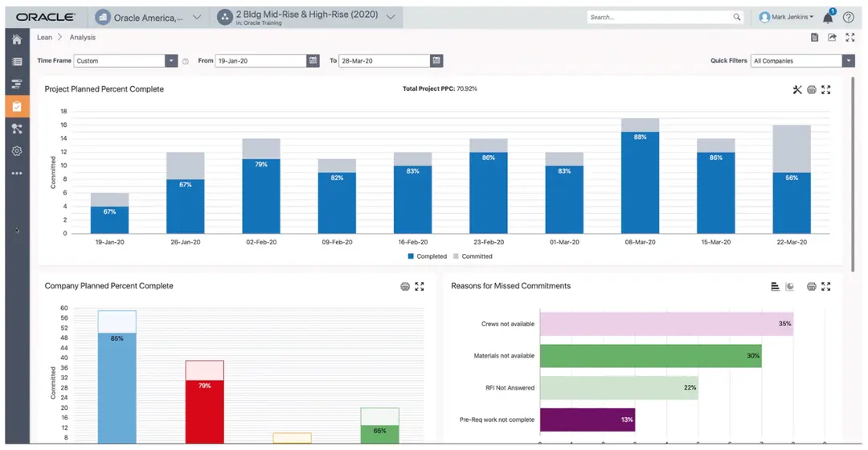Click the From date field 19-Jan-20
The image size is (868, 450).
tap(260, 61)
